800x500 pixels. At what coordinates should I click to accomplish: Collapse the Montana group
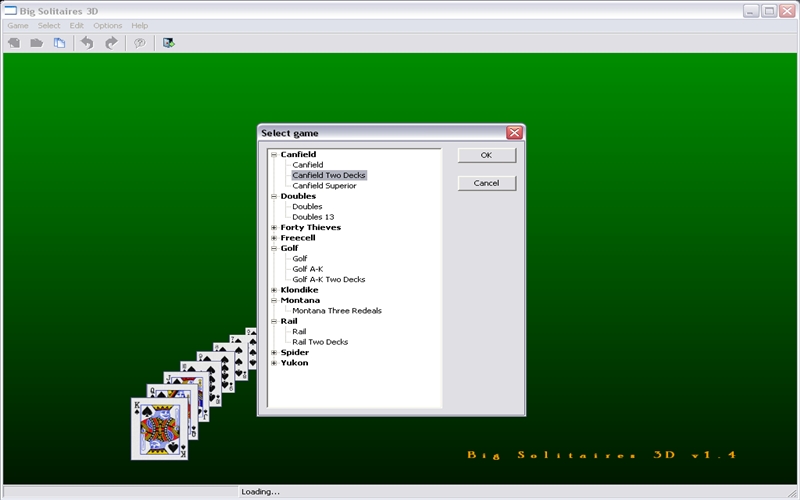point(274,301)
